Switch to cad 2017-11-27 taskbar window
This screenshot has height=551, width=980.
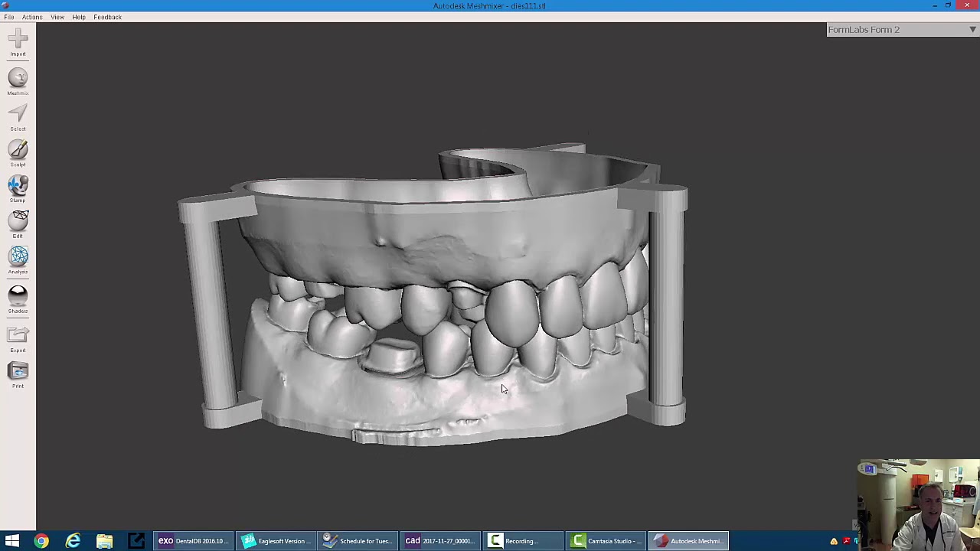click(441, 541)
